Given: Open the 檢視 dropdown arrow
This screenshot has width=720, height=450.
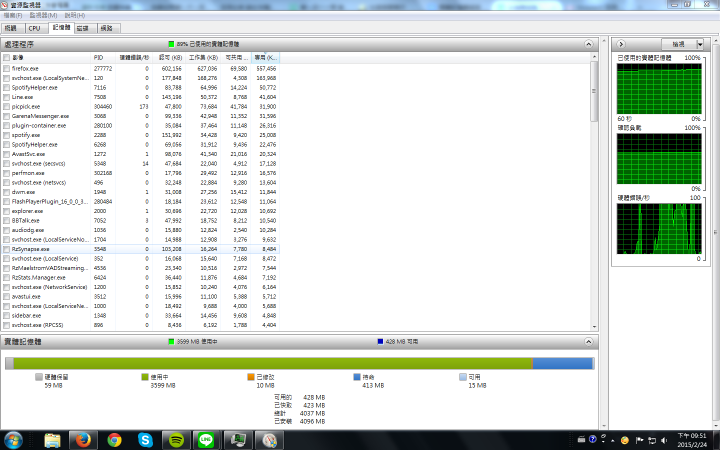Looking at the screenshot, I should pyautogui.click(x=700, y=44).
